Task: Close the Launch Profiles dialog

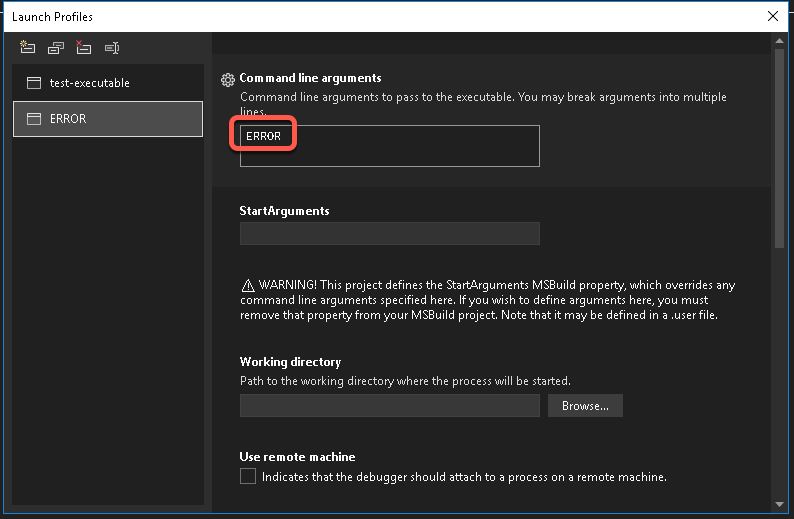Action: pos(773,16)
